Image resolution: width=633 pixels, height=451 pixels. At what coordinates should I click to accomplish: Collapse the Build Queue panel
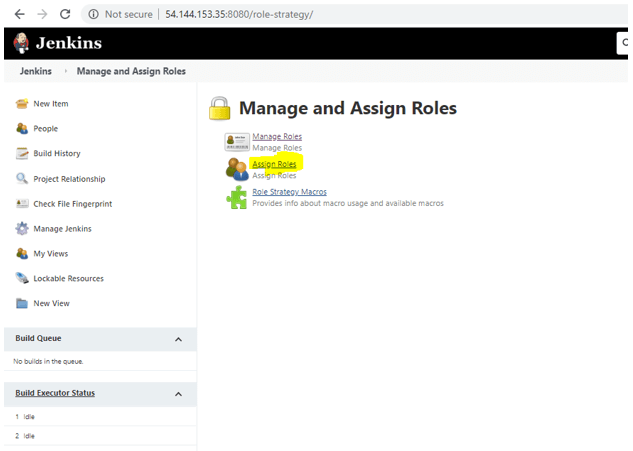178,339
